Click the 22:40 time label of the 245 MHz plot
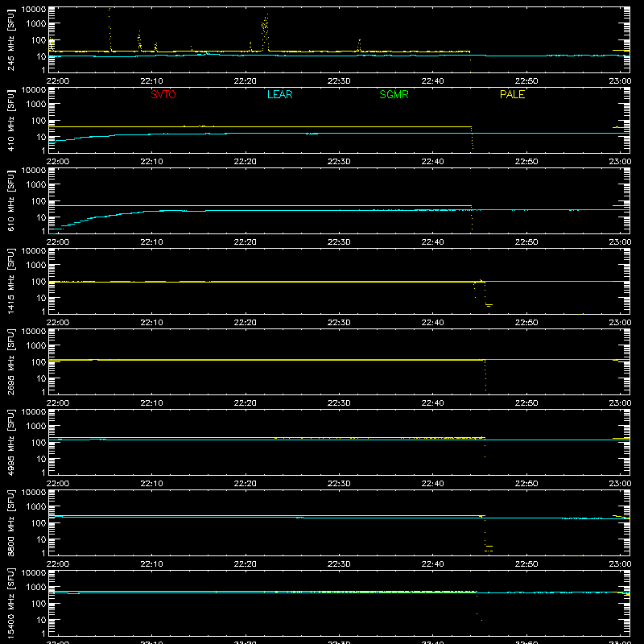 [432, 81]
